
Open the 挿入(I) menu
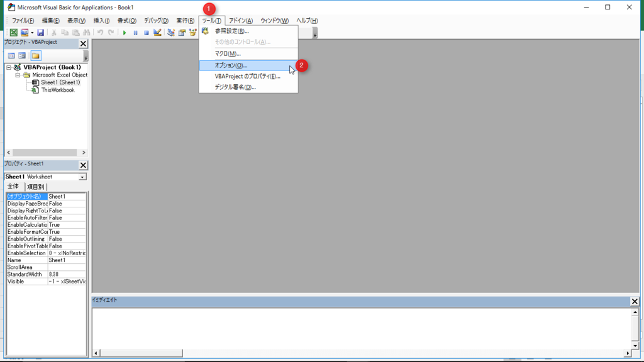(101, 21)
